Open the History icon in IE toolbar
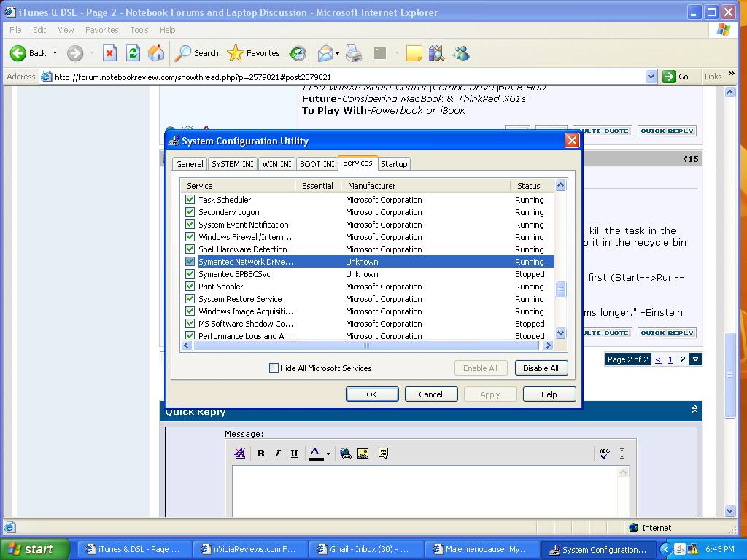 [x=298, y=53]
